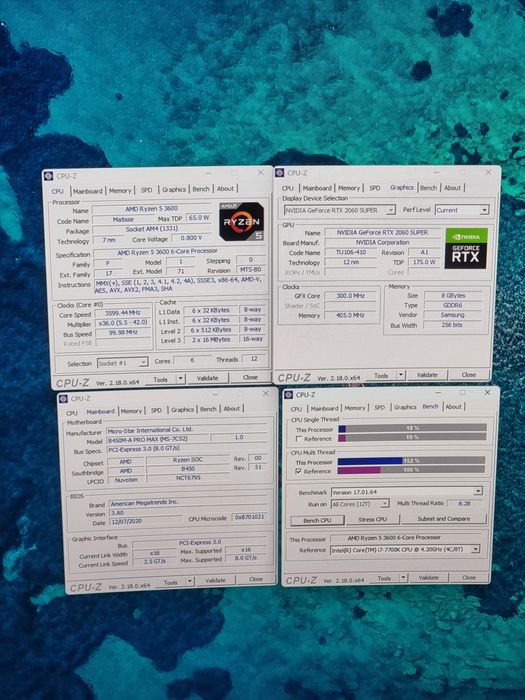Click the NVIDIA GeForce RTX logo
Image resolution: width=525 pixels, height=700 pixels.
[466, 248]
